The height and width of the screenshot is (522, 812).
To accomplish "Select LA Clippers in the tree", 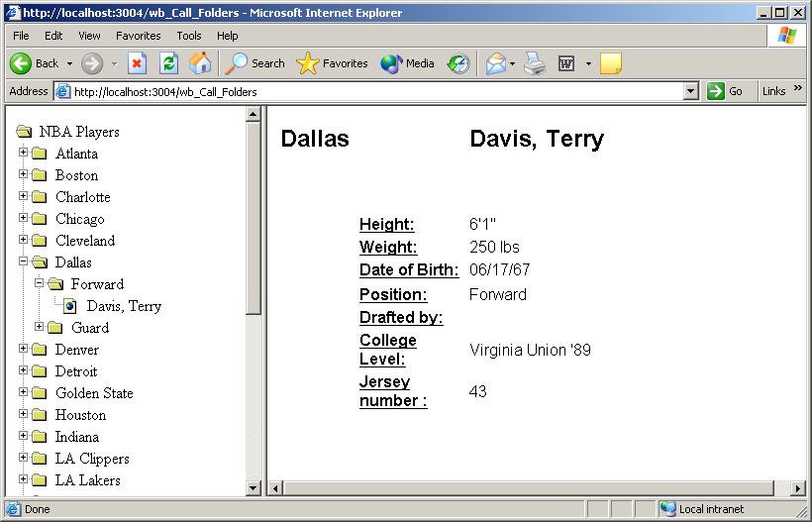I will pyautogui.click(x=92, y=459).
